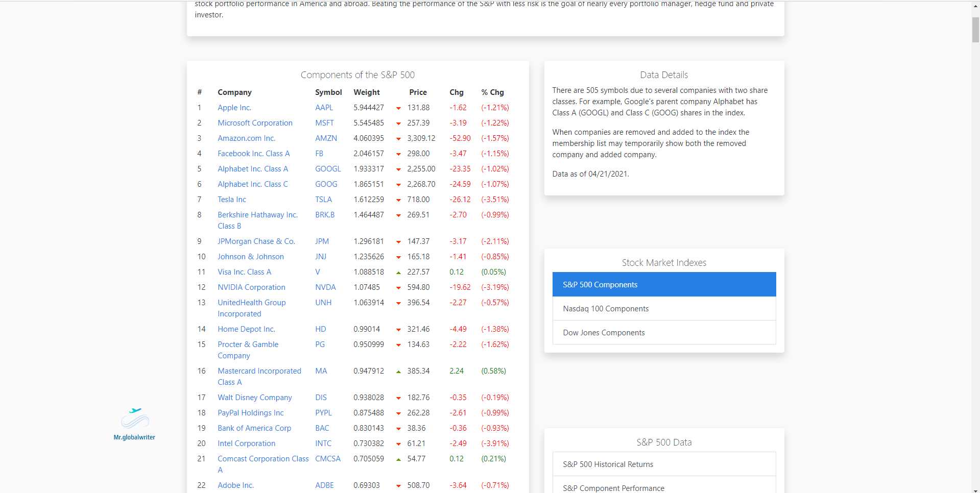
Task: Click the red down arrow beside Tesla price
Action: pos(398,200)
